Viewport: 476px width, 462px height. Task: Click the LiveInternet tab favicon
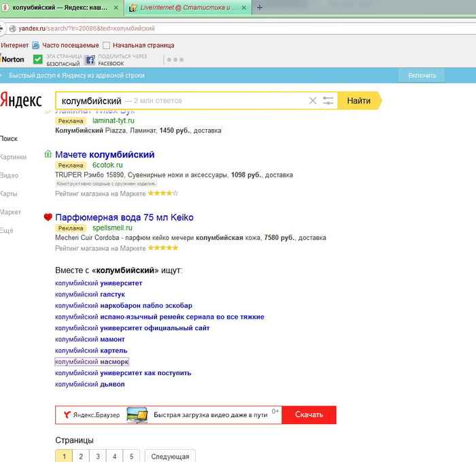pos(133,8)
